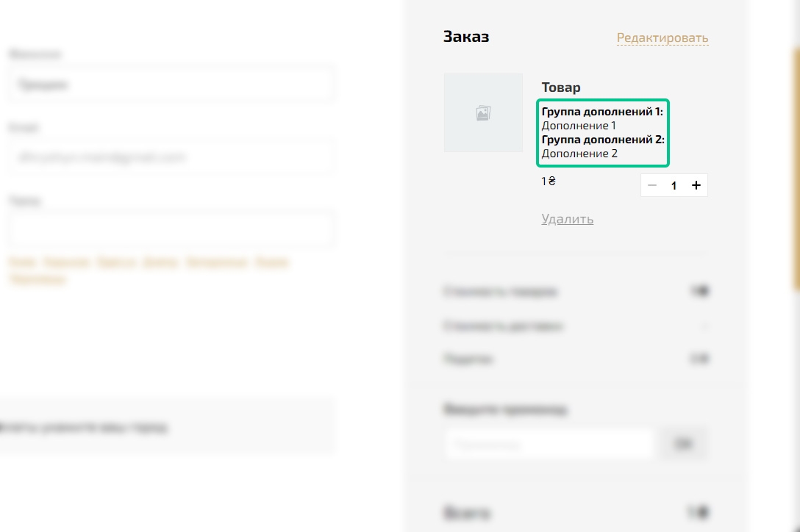The height and width of the screenshot is (532, 800).
Task: Select the Дополнение 2 option text
Action: click(x=579, y=154)
